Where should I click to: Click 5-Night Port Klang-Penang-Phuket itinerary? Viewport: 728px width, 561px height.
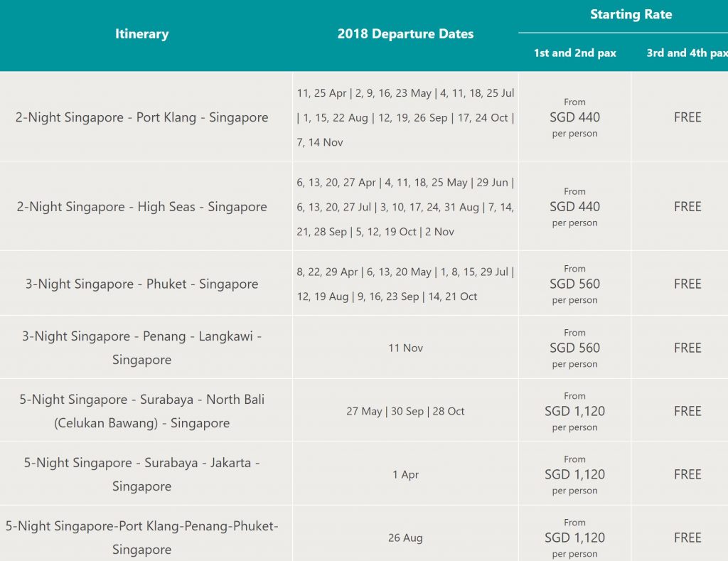(142, 538)
